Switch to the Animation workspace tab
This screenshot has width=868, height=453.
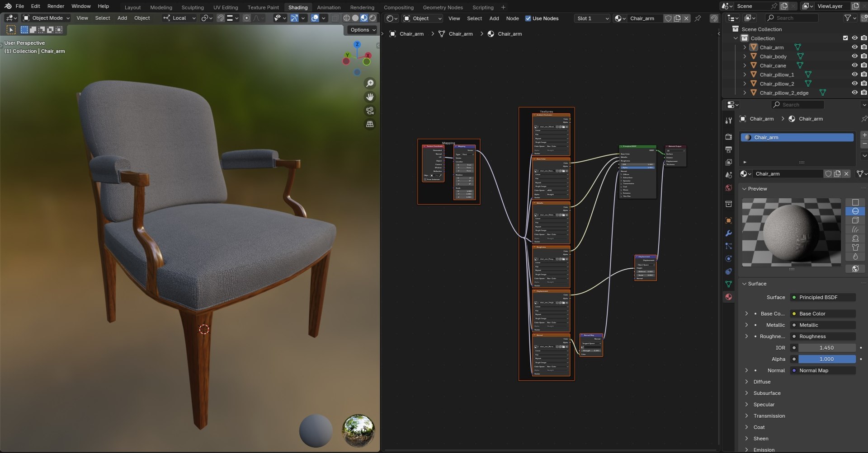329,7
